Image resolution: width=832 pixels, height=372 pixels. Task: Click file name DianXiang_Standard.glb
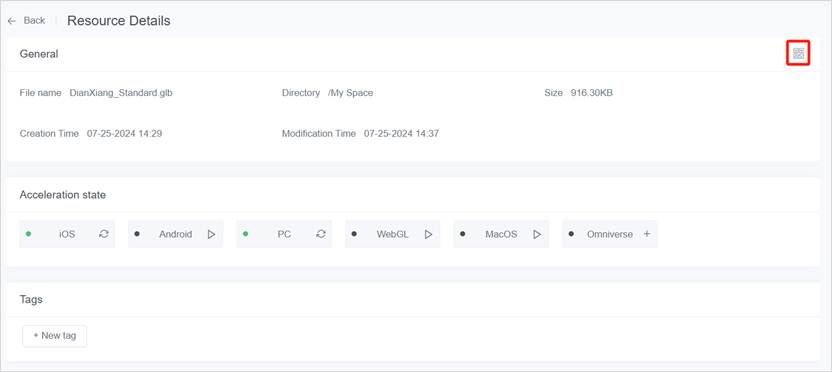[x=121, y=93]
